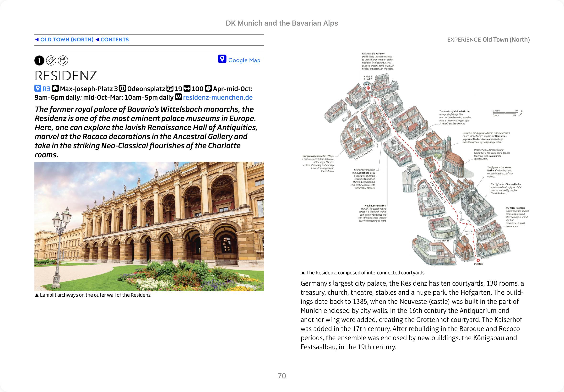Viewport: 564px width, 392px height.
Task: Click the house address icon
Action: [55, 88]
